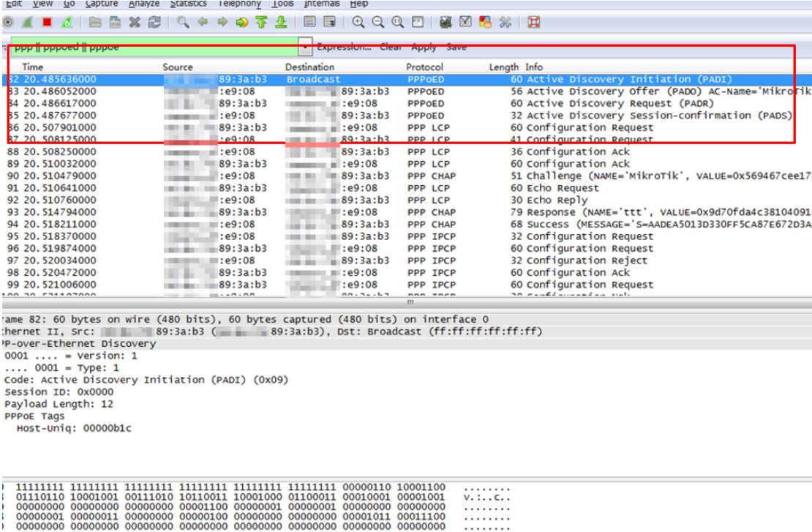Viewport: 812px width, 532px height.
Task: Sort packets by the Length column
Action: coord(504,67)
